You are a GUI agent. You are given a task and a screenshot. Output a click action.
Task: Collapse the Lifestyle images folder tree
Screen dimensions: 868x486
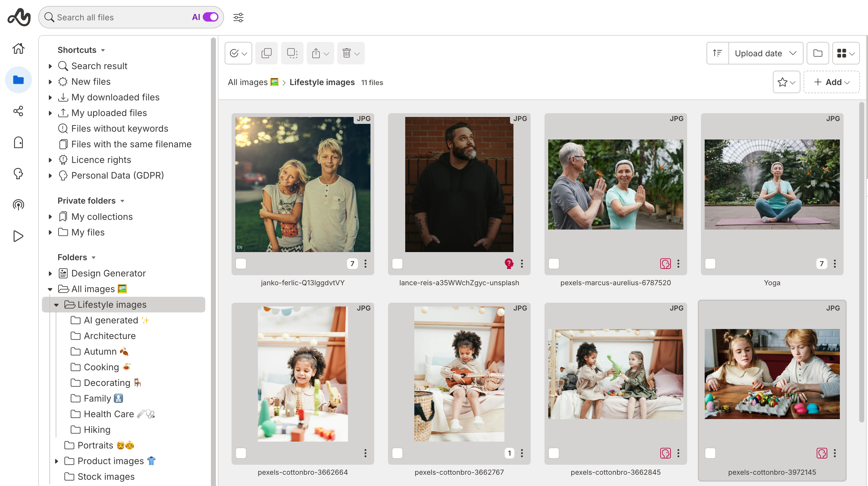pyautogui.click(x=56, y=305)
